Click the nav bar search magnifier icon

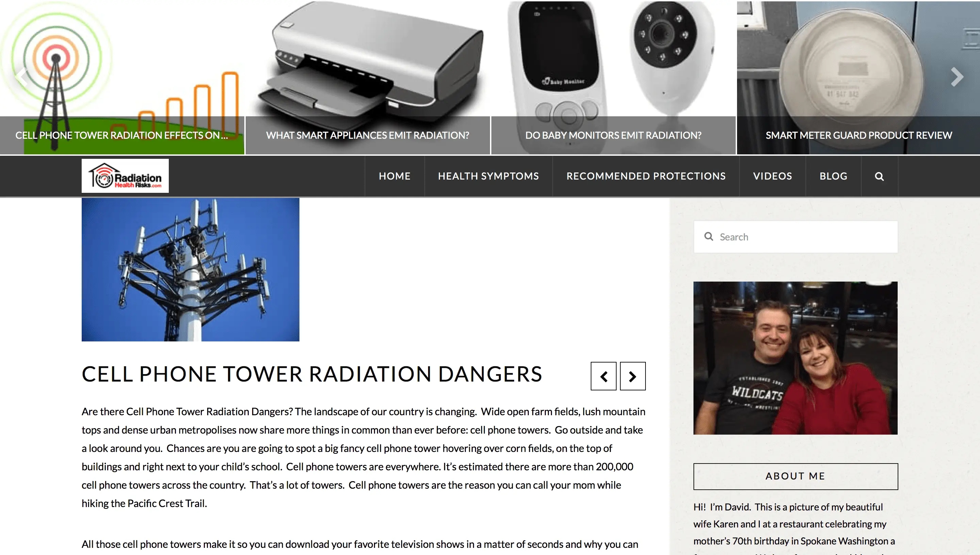click(x=879, y=176)
